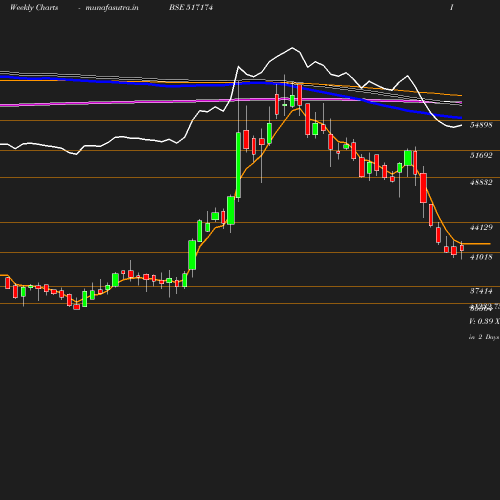Select the 41018 price level label

tap(481, 257)
